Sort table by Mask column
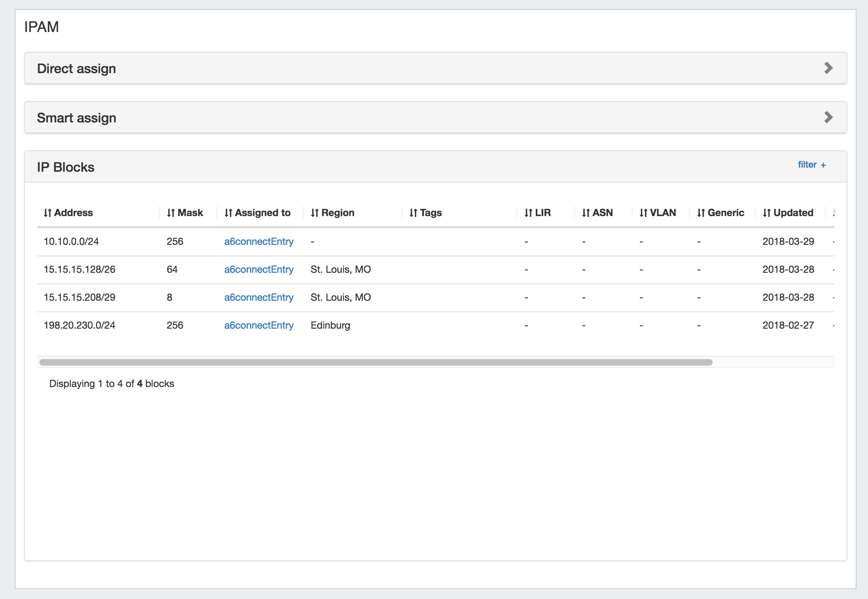The image size is (868, 599). click(x=185, y=213)
